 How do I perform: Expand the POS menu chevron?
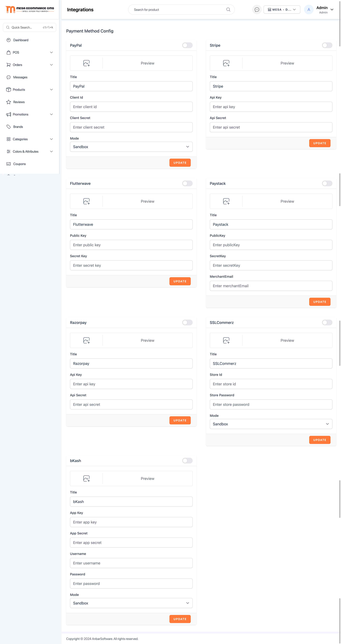(52, 52)
